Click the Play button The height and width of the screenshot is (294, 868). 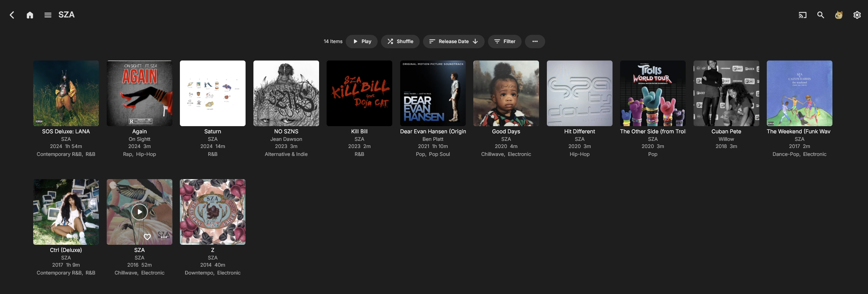point(361,41)
